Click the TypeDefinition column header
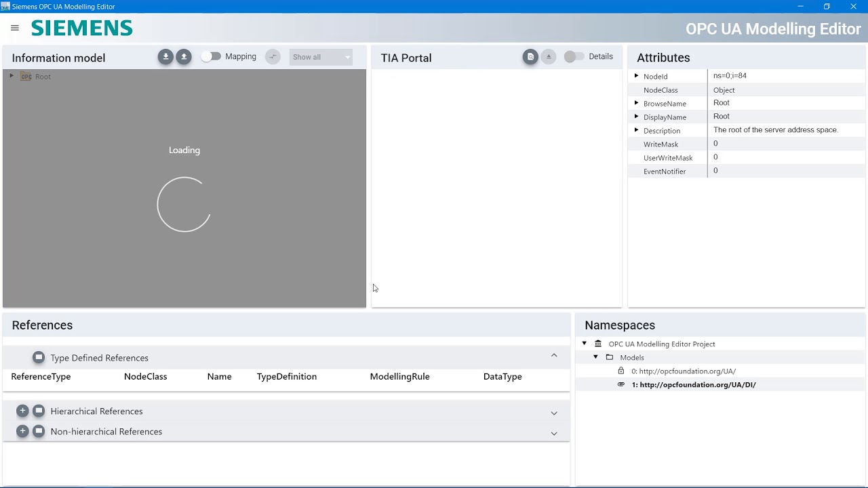The image size is (868, 488). (x=287, y=376)
